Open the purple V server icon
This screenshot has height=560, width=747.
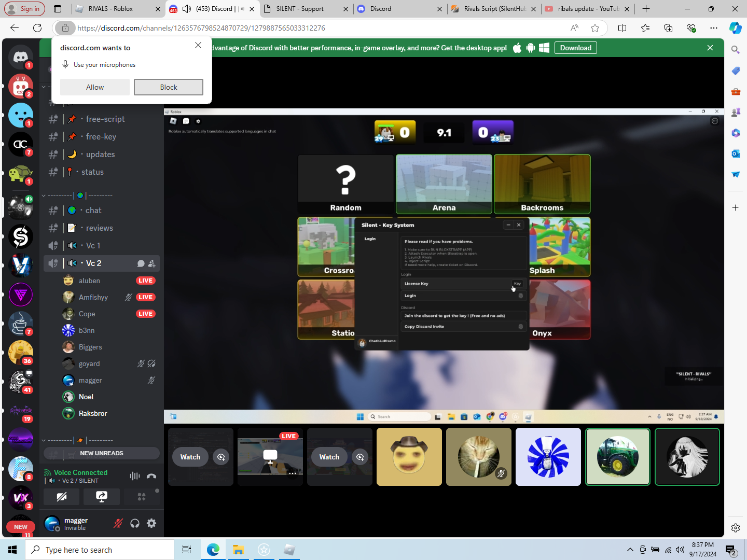tap(21, 295)
